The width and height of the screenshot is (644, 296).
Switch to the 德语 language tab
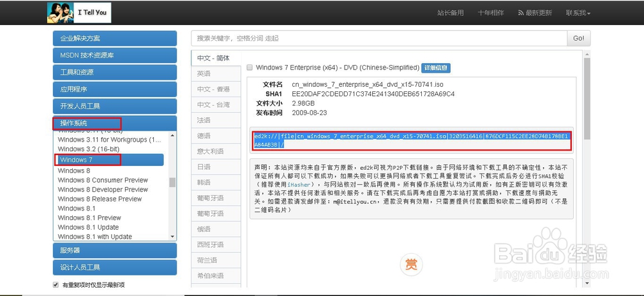pyautogui.click(x=216, y=136)
